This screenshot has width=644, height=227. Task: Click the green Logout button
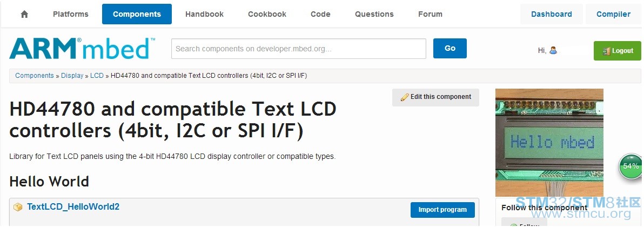tap(618, 51)
